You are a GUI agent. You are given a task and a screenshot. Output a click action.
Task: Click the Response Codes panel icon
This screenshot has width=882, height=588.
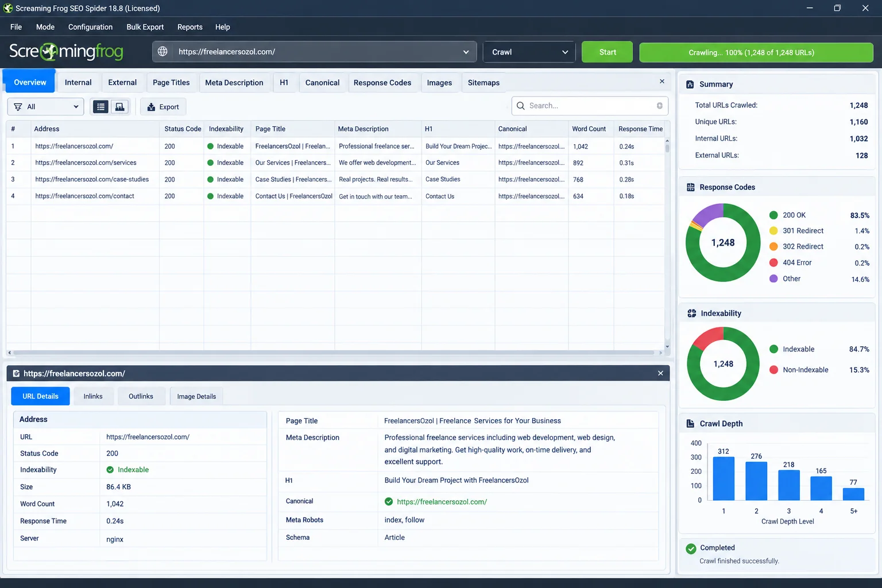click(691, 187)
